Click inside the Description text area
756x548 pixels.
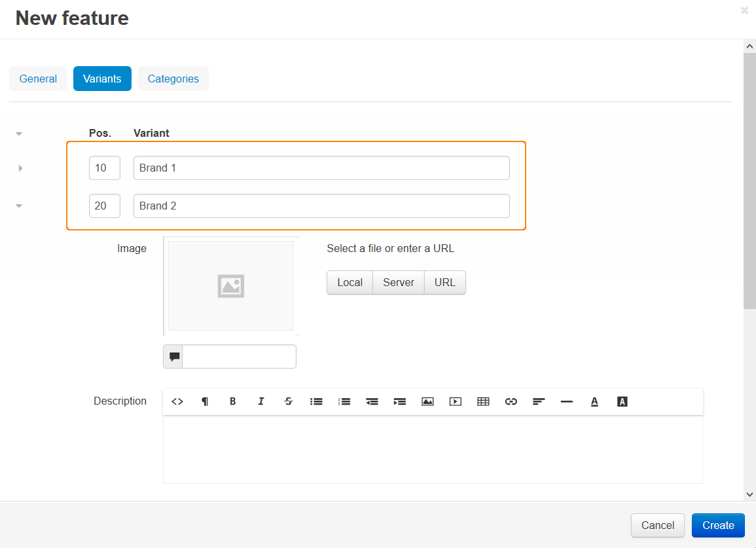click(x=433, y=450)
